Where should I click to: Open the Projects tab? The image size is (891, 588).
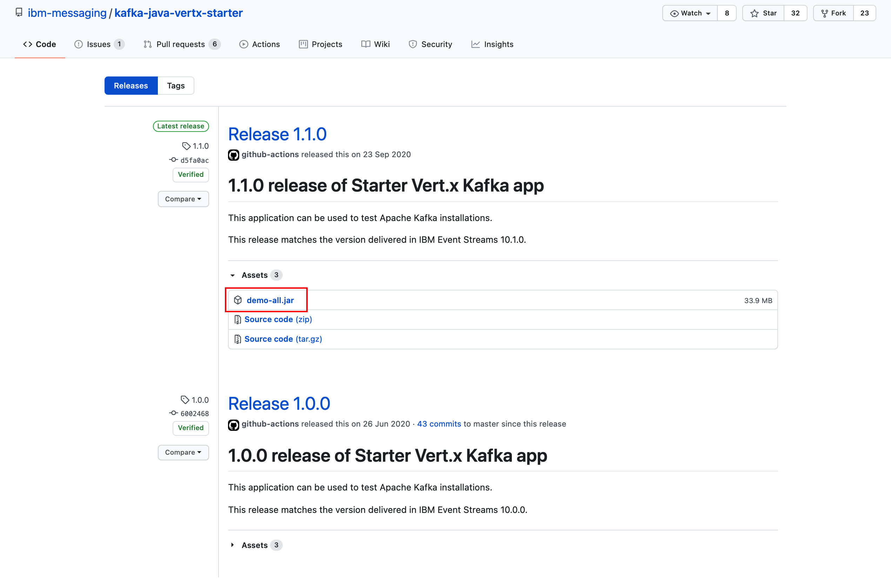click(x=321, y=44)
